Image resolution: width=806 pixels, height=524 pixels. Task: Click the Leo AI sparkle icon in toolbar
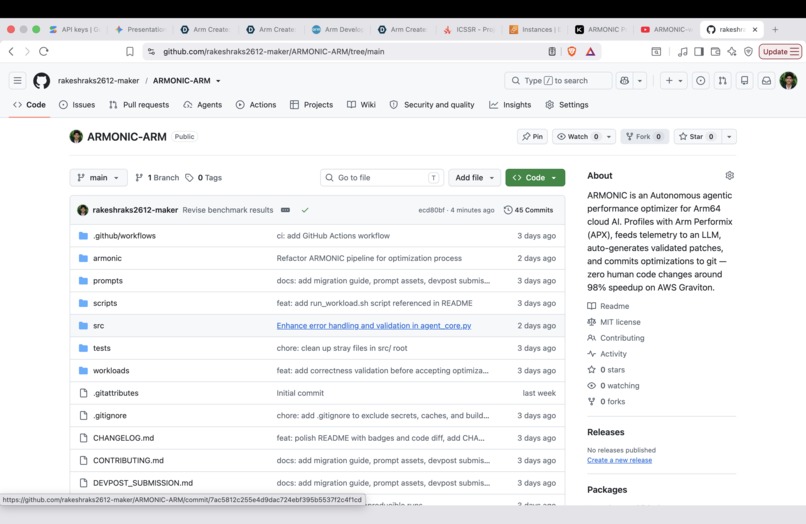pos(732,51)
